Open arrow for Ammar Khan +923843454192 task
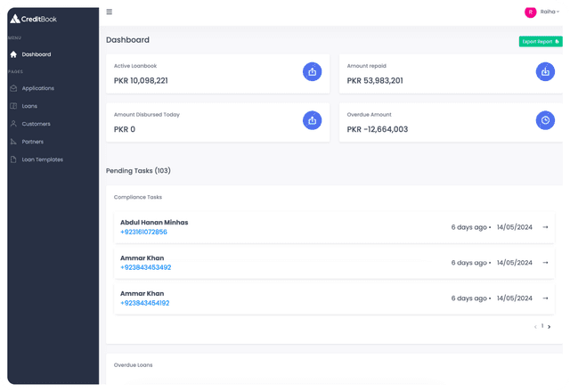 545,298
